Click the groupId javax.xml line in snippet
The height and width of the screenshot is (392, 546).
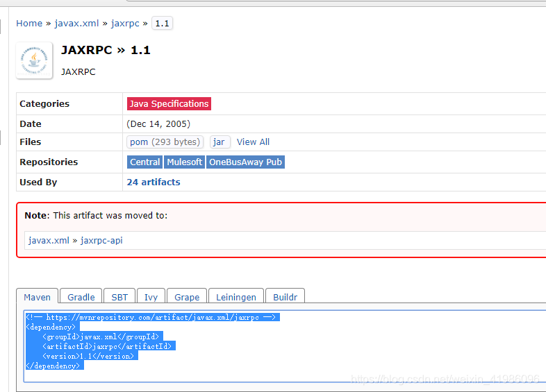101,336
